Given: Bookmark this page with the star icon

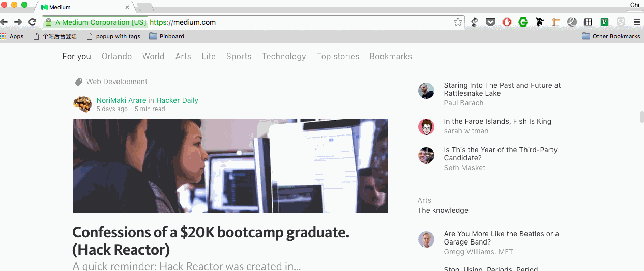Looking at the screenshot, I should (x=458, y=22).
